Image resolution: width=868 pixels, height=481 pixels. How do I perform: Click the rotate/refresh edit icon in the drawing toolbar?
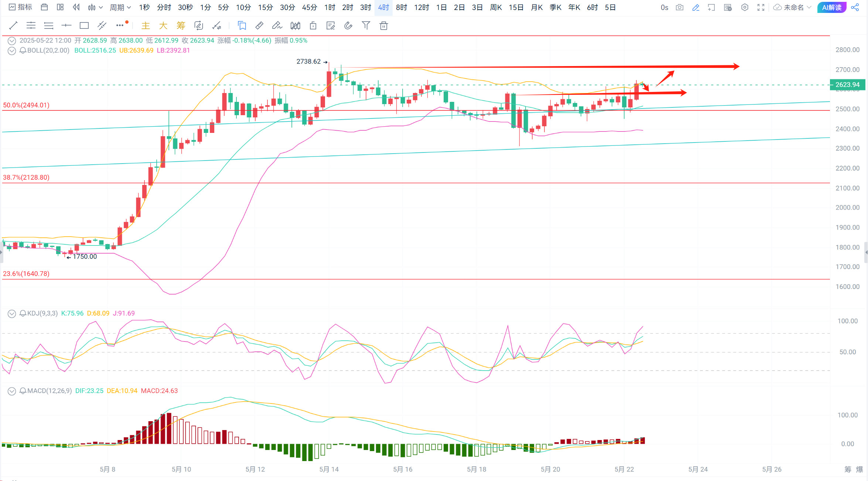199,25
